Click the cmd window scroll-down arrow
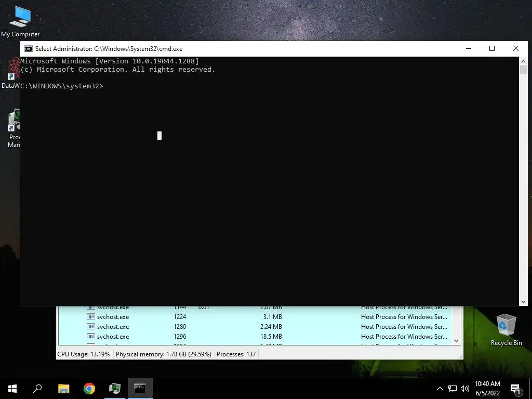Viewport: 532px width, 399px height. coord(523,302)
